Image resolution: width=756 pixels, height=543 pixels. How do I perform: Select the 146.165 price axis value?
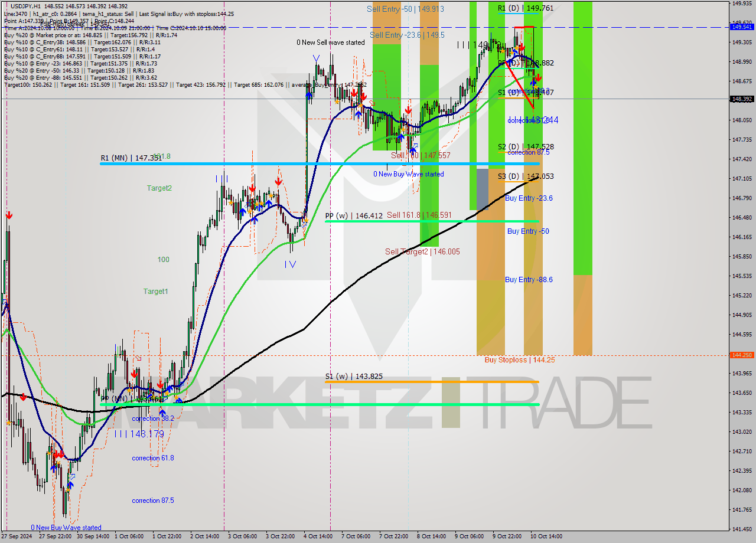(x=741, y=237)
